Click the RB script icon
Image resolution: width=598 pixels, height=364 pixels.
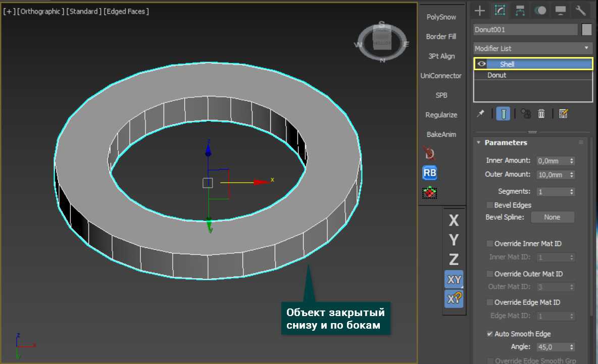(x=430, y=173)
